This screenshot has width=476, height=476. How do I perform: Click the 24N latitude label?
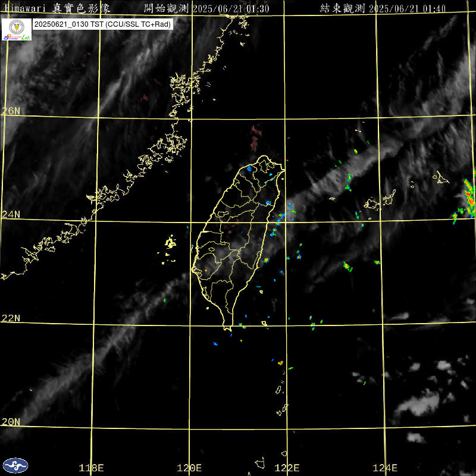tap(11, 215)
